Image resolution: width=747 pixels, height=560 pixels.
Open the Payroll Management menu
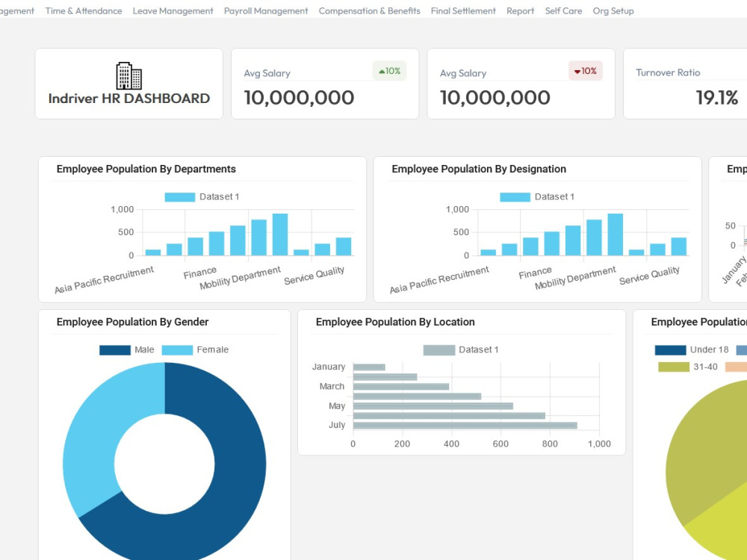click(266, 11)
